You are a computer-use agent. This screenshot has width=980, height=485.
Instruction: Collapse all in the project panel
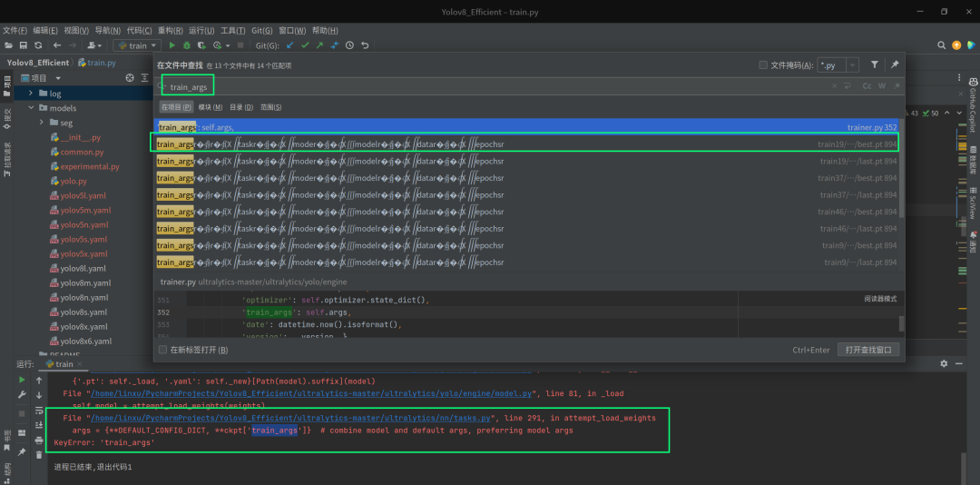pos(144,78)
